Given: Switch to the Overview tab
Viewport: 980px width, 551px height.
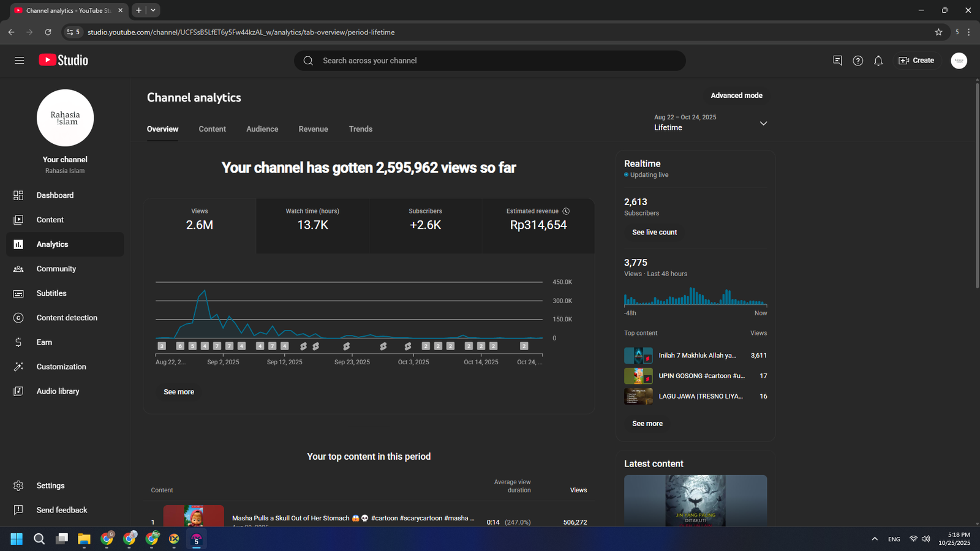Looking at the screenshot, I should coord(162,129).
